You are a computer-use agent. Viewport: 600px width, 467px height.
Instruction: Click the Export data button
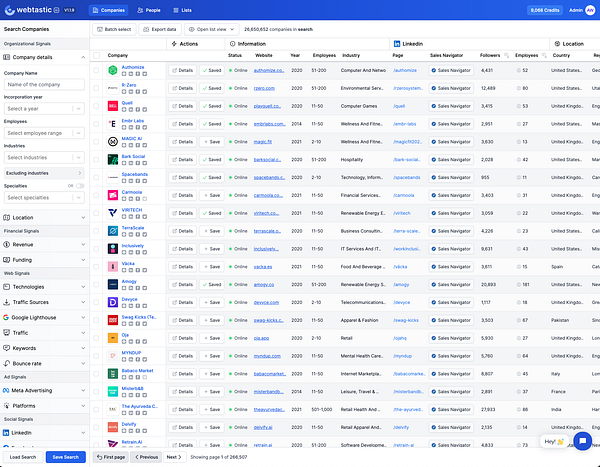click(158, 30)
